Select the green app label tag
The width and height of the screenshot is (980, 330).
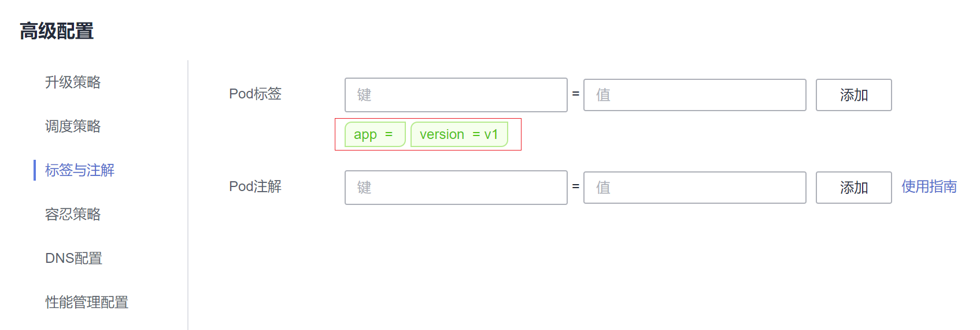point(375,134)
